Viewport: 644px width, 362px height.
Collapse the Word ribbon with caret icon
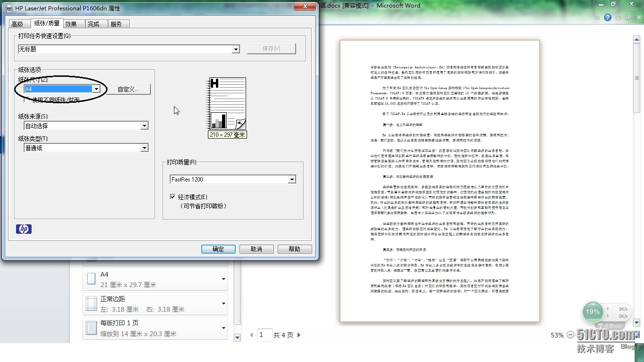pyautogui.click(x=598, y=17)
